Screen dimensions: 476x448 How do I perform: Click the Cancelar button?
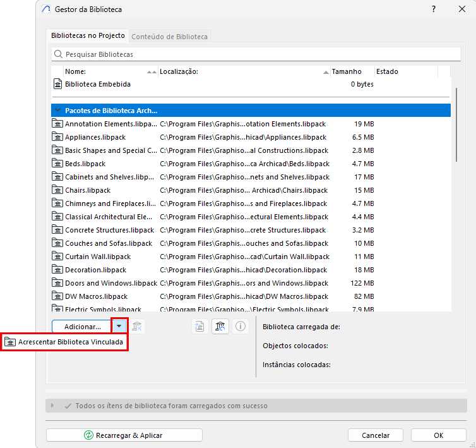(x=375, y=435)
